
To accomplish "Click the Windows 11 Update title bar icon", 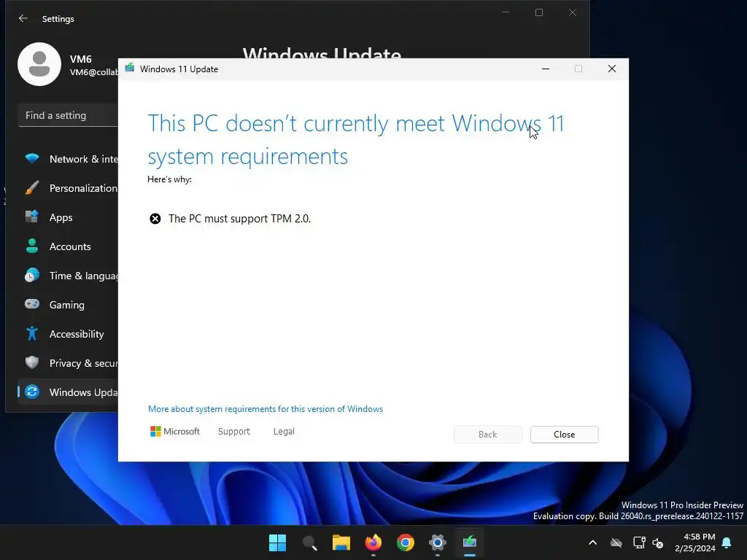I will coord(130,69).
